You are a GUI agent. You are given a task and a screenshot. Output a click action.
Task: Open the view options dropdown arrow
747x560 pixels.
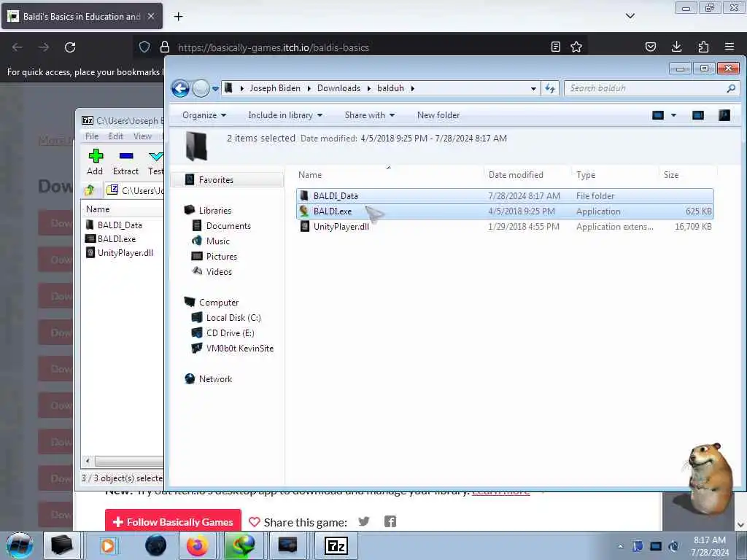[x=673, y=115]
